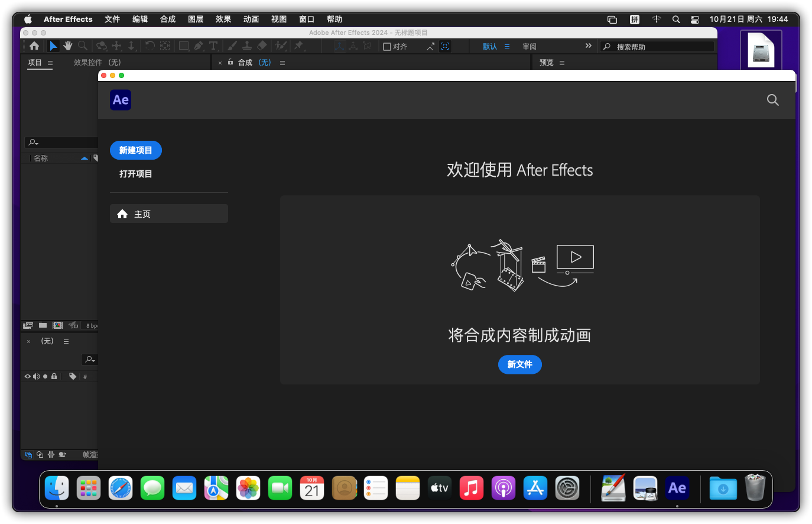Open the 合成 panel hamburger menu
The height and width of the screenshot is (524, 812).
(282, 63)
